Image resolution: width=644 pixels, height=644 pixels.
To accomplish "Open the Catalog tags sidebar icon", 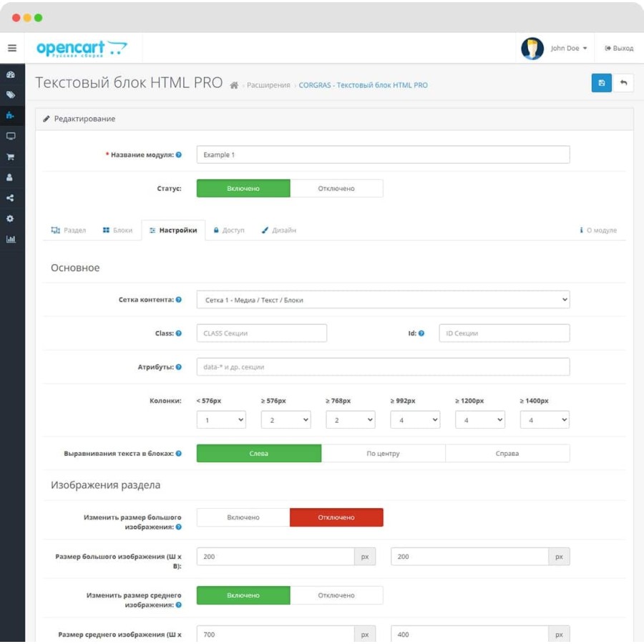I will click(x=11, y=95).
